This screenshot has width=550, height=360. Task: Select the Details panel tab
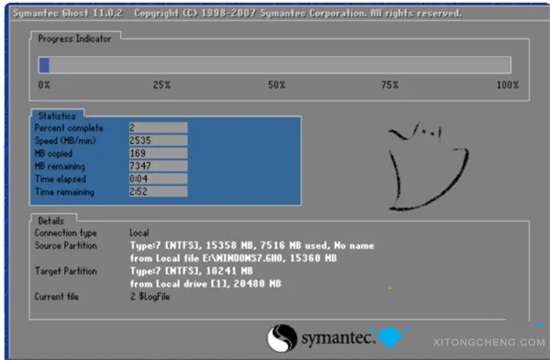[x=51, y=221]
